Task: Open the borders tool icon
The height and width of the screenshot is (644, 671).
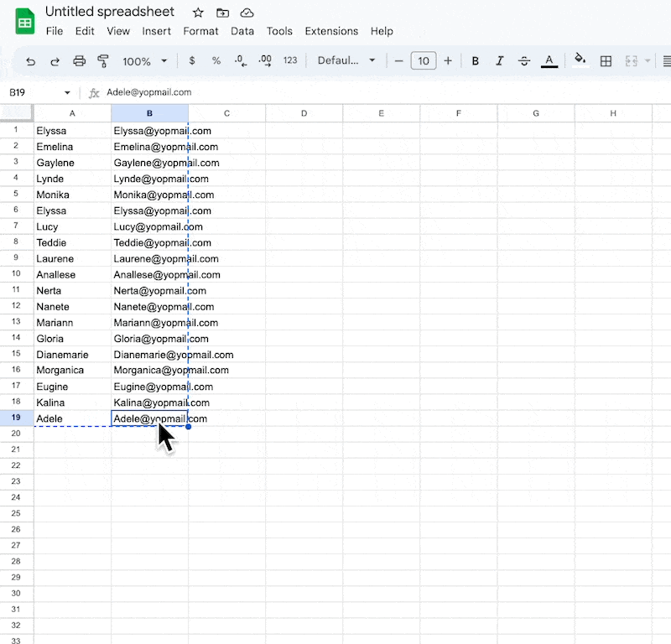Action: [x=606, y=61]
